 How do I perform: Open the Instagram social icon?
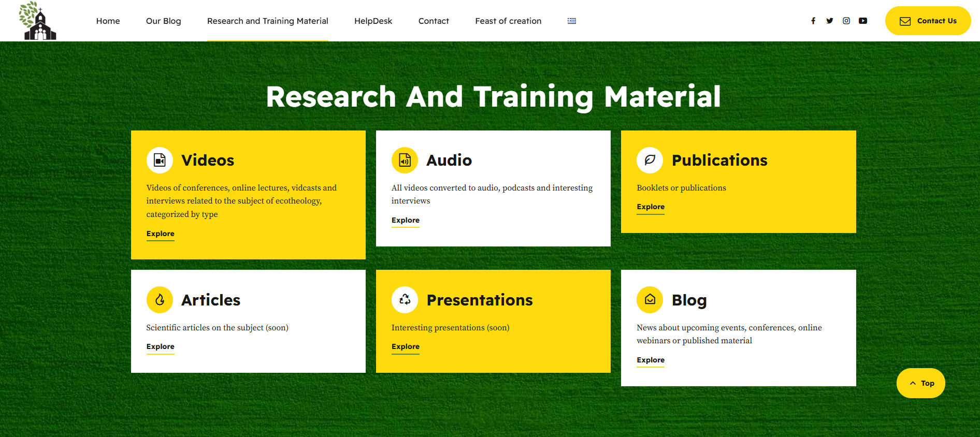click(x=846, y=21)
